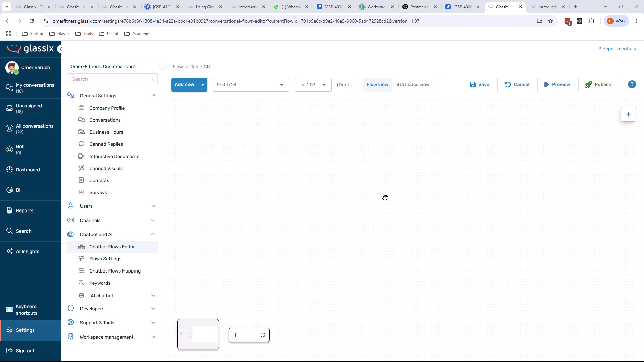Open Reports
Viewport: 644px width, 362px height.
click(31, 210)
